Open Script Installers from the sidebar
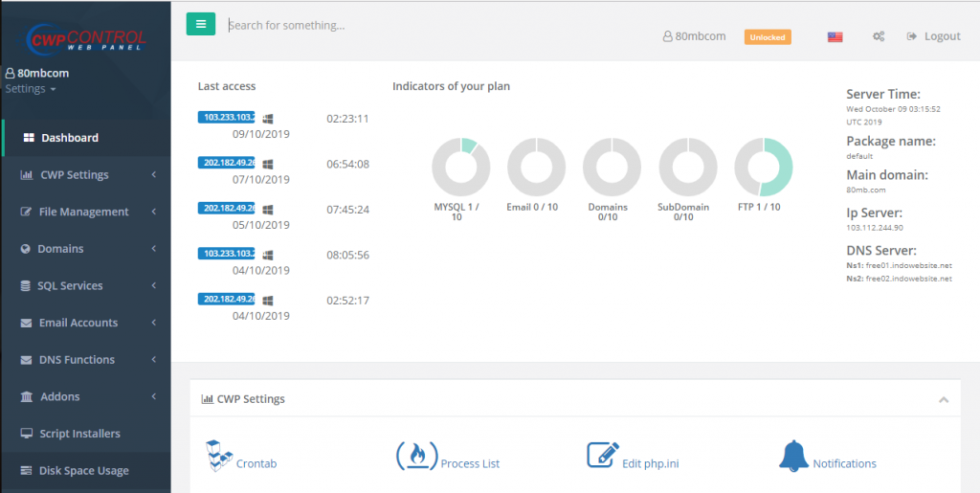 pos(79,434)
